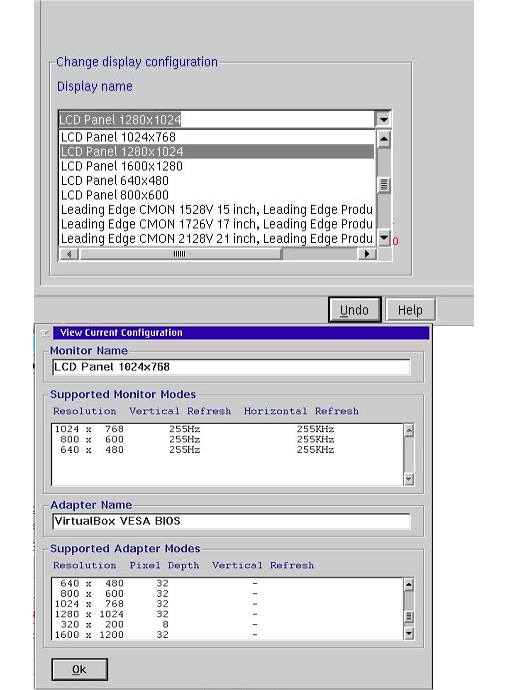Image resolution: width=518 pixels, height=690 pixels.
Task: Select Leading Edge CMON 1528V 15 inch
Action: 217,209
